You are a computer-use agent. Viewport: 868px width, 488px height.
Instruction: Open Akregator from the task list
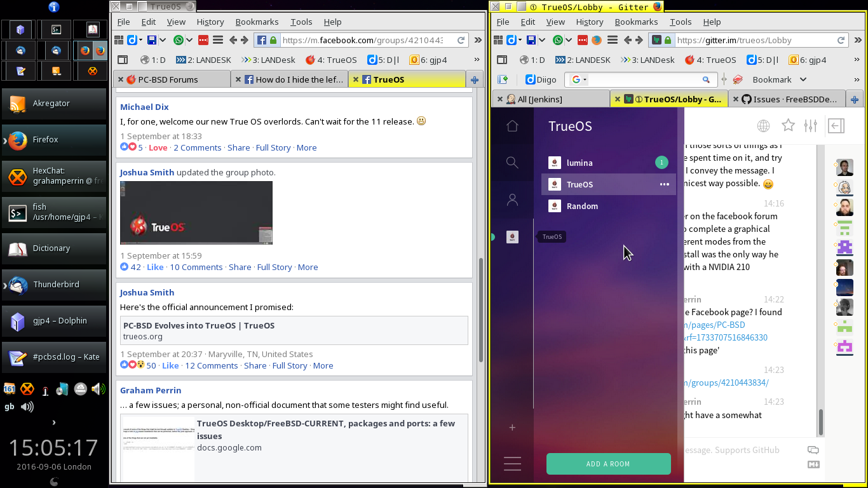tap(54, 103)
